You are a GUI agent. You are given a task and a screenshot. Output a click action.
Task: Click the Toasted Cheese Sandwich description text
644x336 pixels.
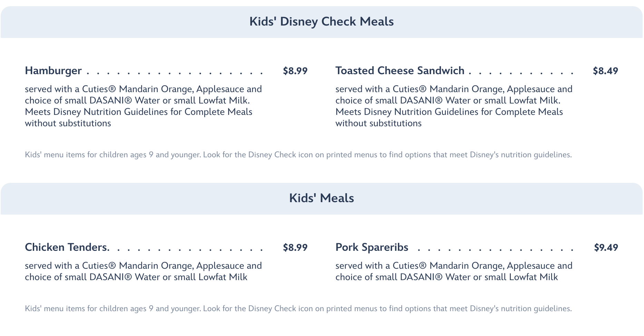pyautogui.click(x=454, y=106)
